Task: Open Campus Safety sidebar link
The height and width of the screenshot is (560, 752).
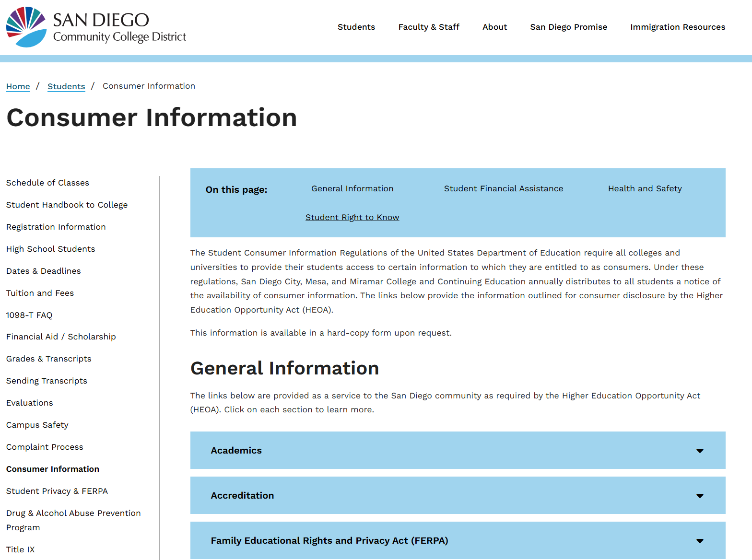Action: click(x=37, y=425)
